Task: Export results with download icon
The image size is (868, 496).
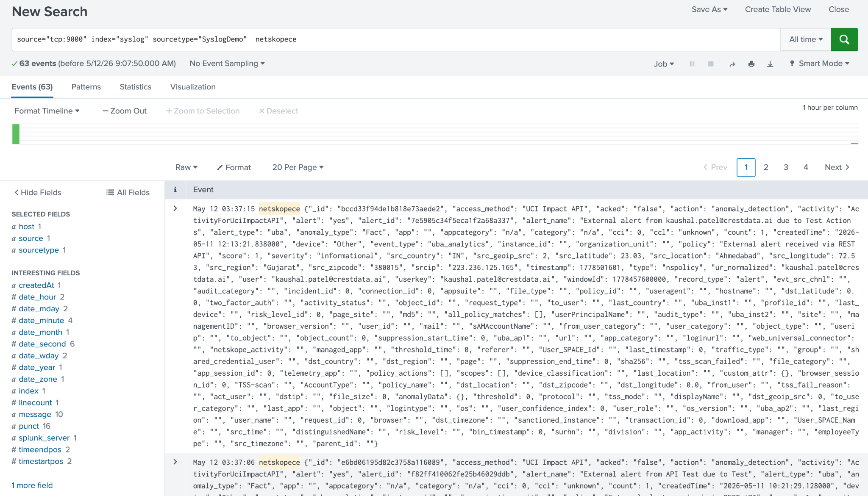Action: (x=770, y=64)
